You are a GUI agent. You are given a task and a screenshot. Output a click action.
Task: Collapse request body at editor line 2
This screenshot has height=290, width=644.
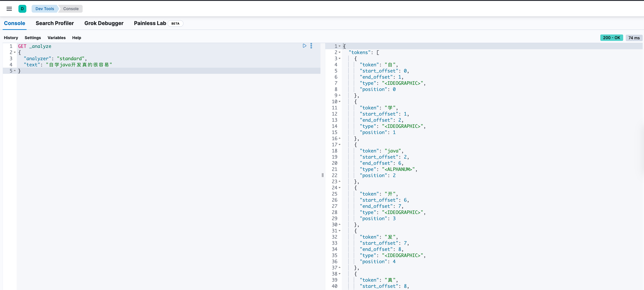pos(15,52)
